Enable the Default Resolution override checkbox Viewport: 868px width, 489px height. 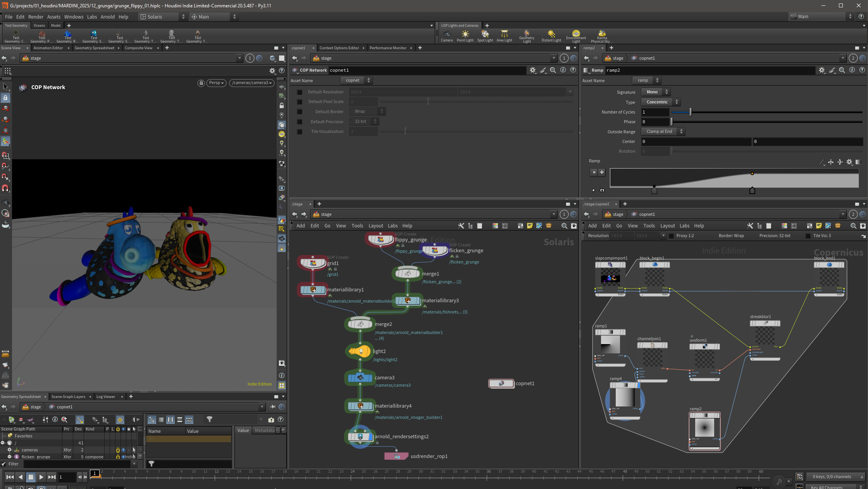(300, 92)
